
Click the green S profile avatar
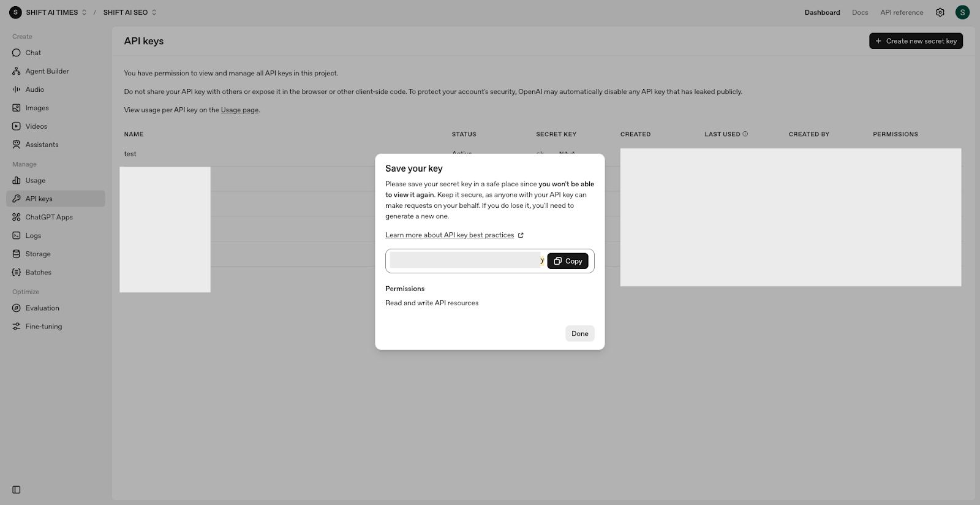pos(962,12)
